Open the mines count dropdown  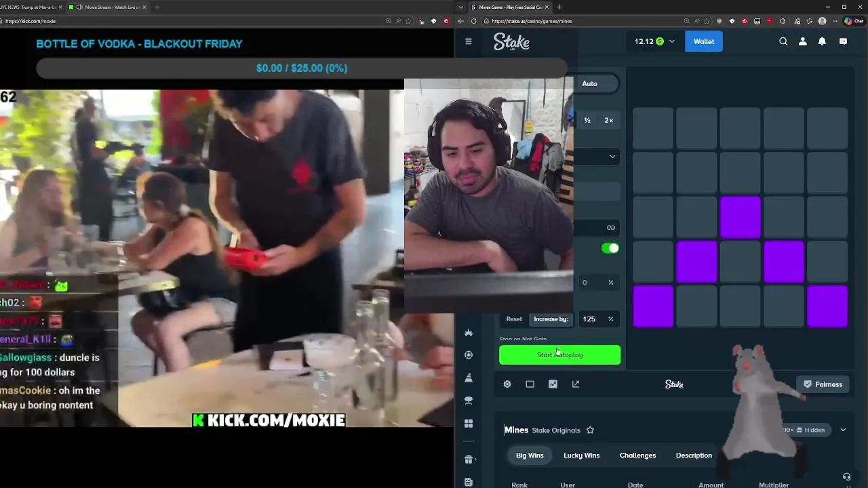coord(597,157)
